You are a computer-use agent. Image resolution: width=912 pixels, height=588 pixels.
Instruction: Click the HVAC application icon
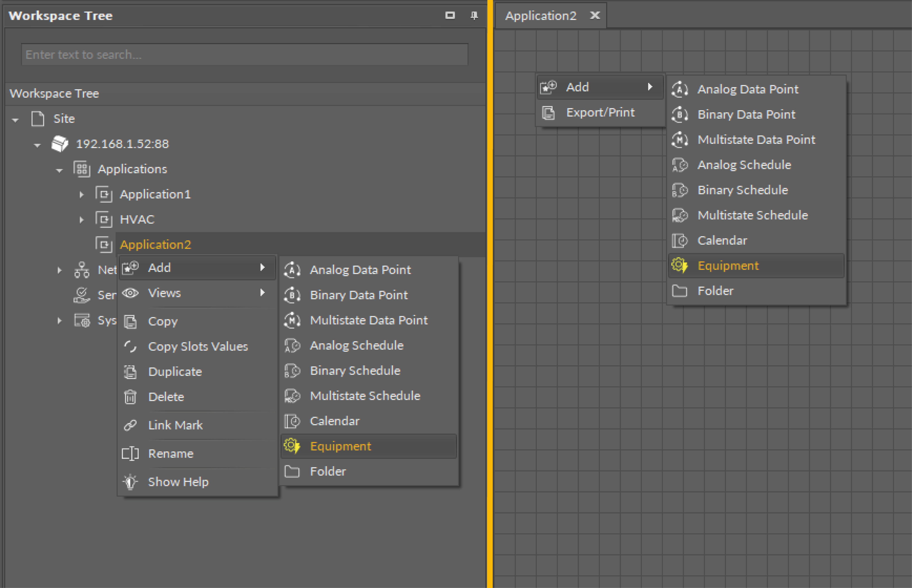click(x=104, y=219)
